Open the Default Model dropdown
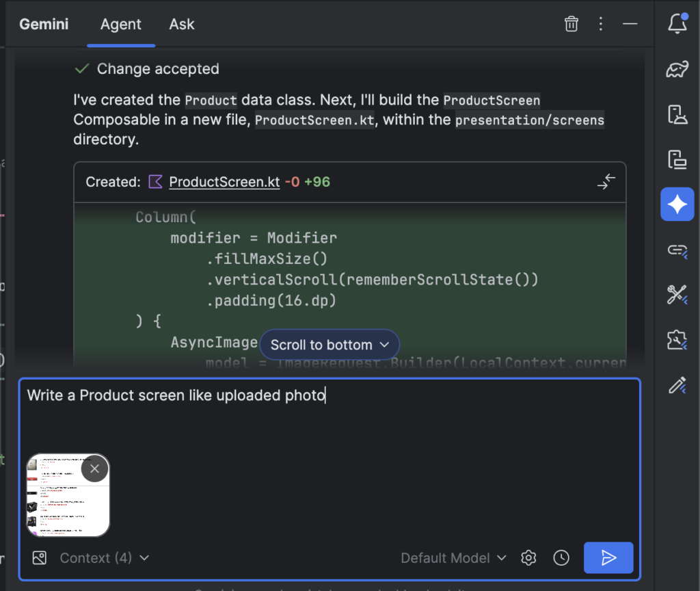 pos(454,558)
